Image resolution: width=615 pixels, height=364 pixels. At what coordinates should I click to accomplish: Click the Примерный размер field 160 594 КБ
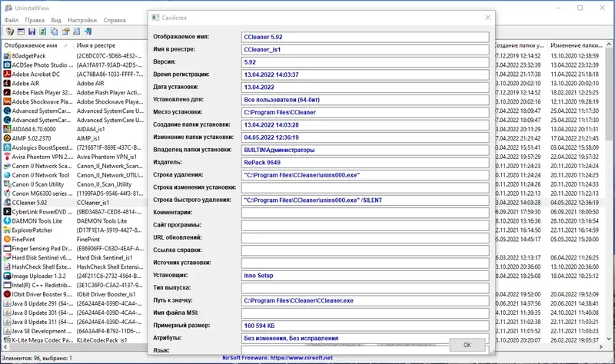click(365, 325)
